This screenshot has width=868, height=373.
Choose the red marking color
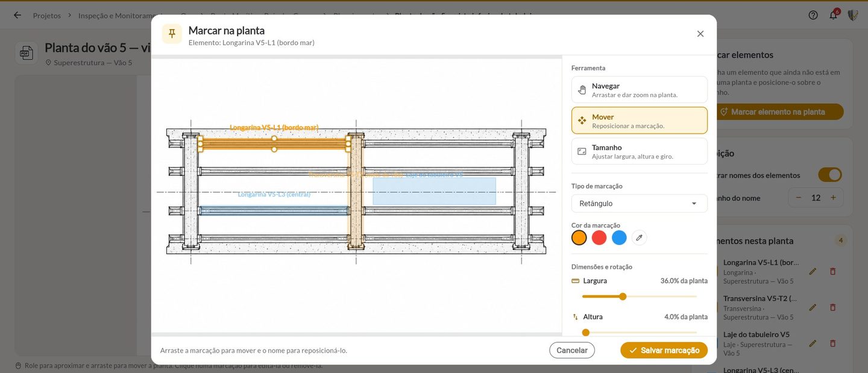[599, 237]
